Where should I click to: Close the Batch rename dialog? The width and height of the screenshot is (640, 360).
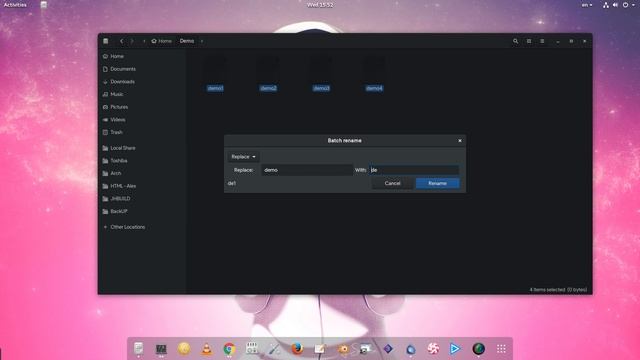click(460, 140)
